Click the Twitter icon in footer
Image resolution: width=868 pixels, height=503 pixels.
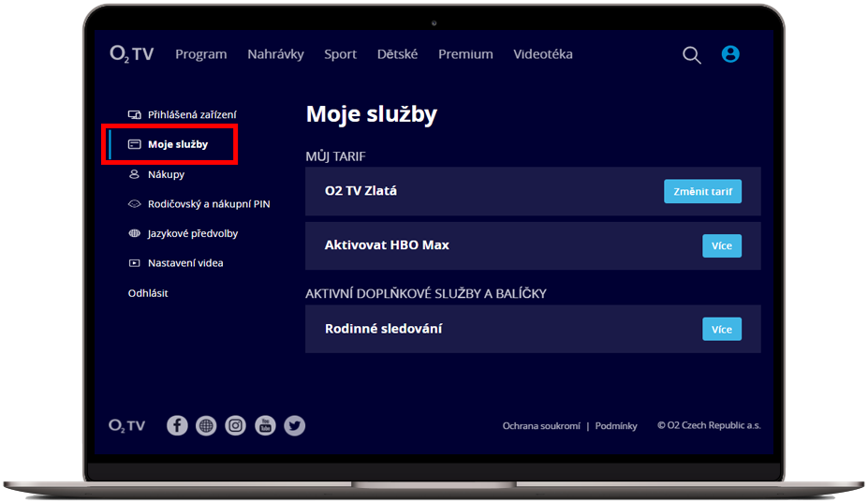(295, 425)
